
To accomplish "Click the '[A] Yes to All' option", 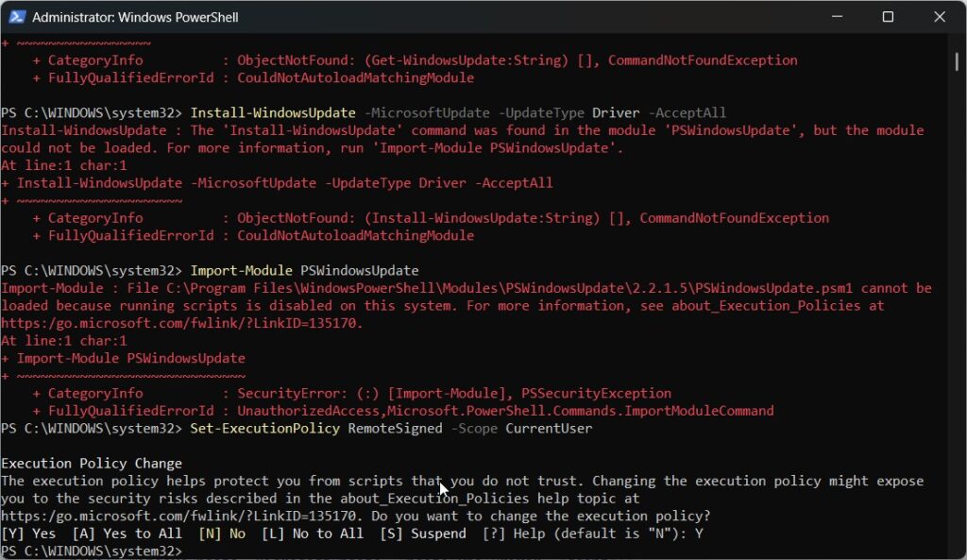I will 127,534.
